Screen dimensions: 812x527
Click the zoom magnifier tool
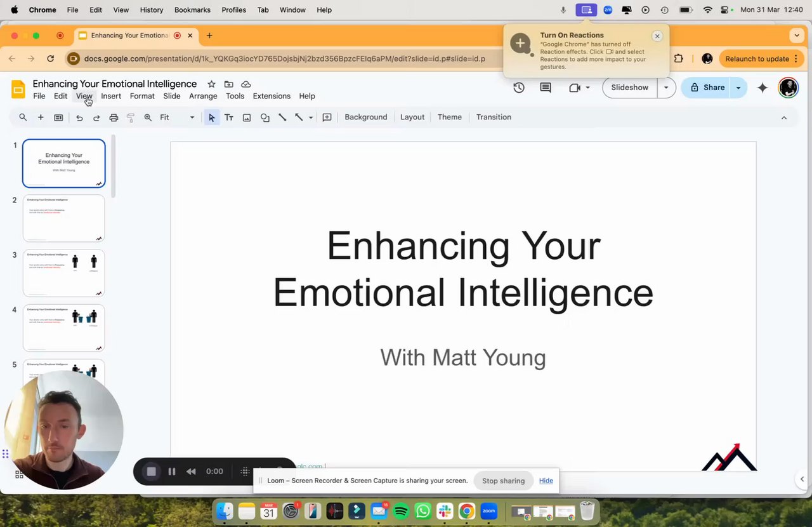pyautogui.click(x=148, y=117)
